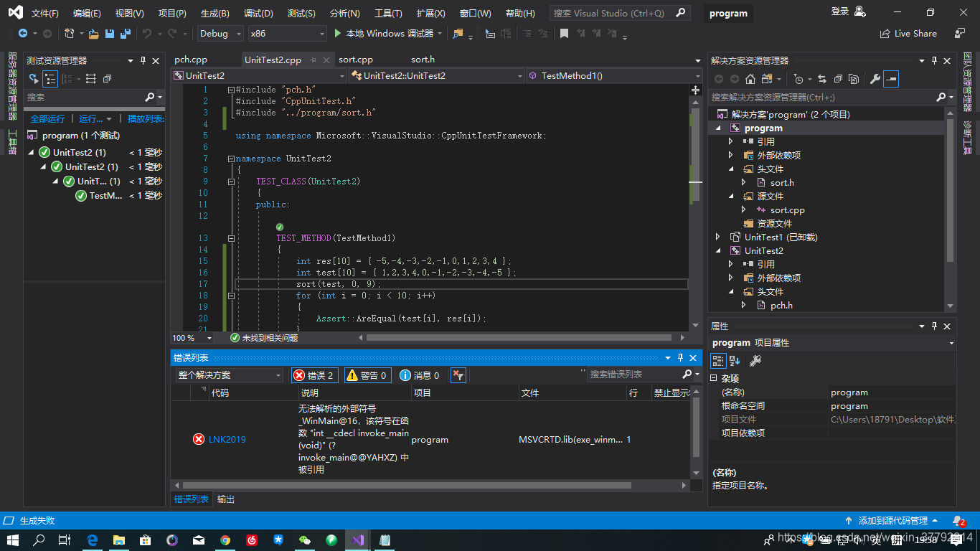
Task: Click the Save All (multiple disks) icon
Action: click(x=126, y=33)
